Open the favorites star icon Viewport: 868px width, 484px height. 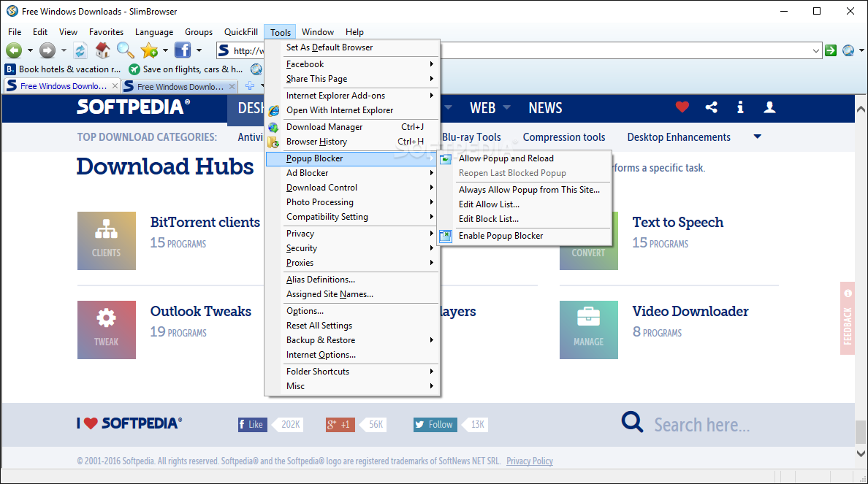click(x=148, y=51)
